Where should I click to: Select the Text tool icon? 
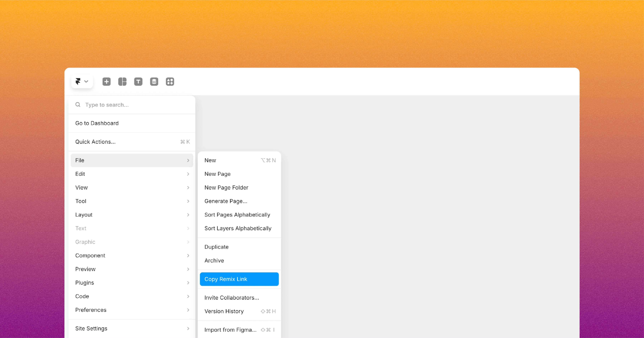(x=138, y=82)
